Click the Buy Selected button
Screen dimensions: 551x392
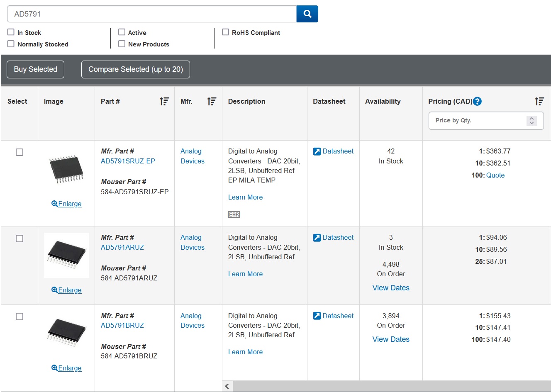click(x=36, y=69)
